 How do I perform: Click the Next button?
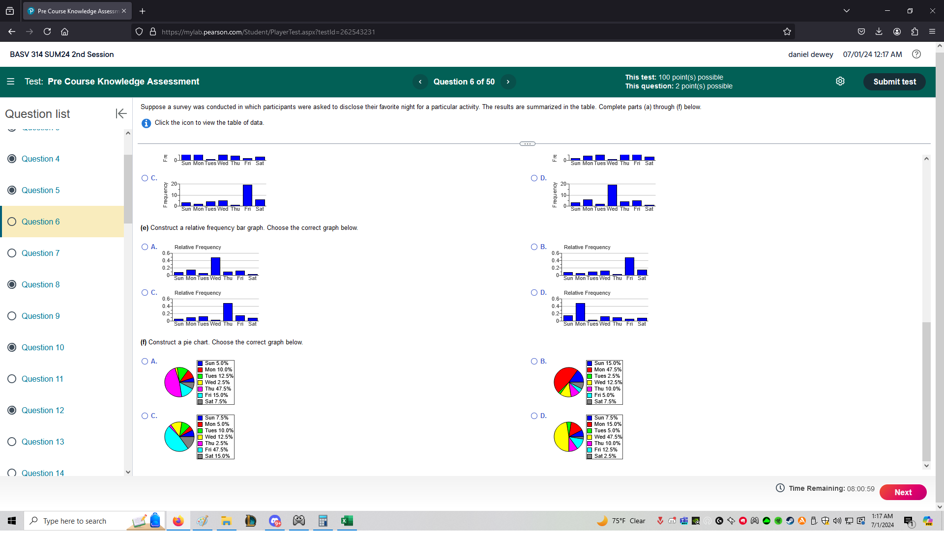click(x=903, y=492)
